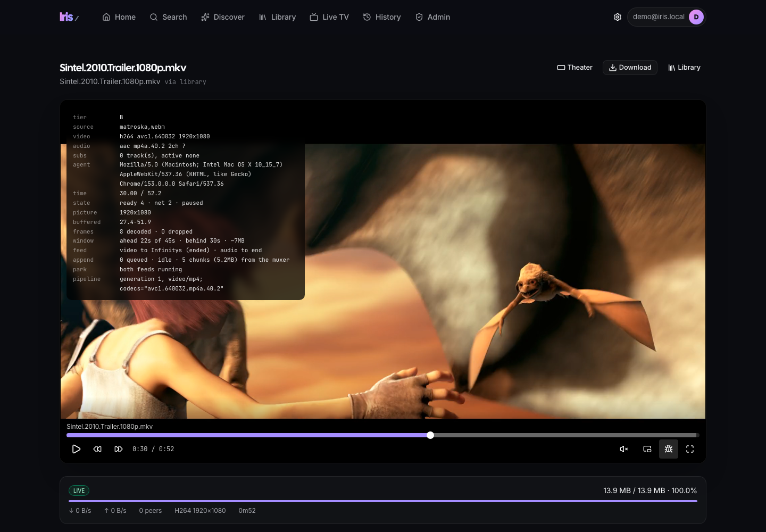This screenshot has height=532, width=766.
Task: Open the Discover page
Action: 223,17
